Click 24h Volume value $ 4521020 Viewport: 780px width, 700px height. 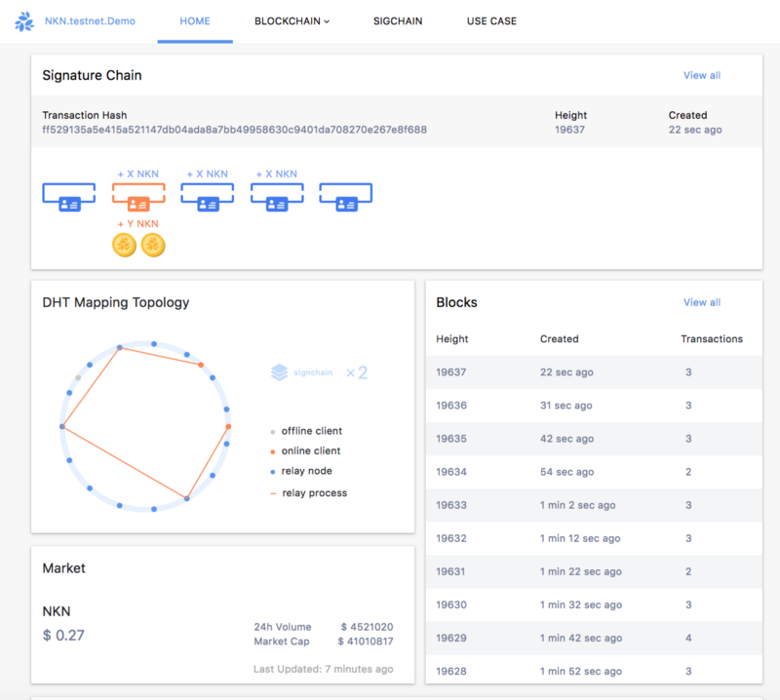[368, 627]
